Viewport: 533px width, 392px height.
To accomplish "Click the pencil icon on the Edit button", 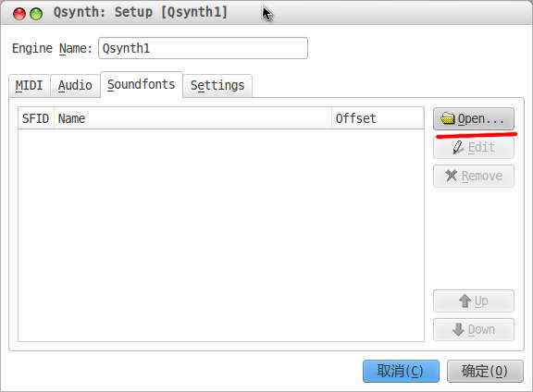I will [x=459, y=147].
